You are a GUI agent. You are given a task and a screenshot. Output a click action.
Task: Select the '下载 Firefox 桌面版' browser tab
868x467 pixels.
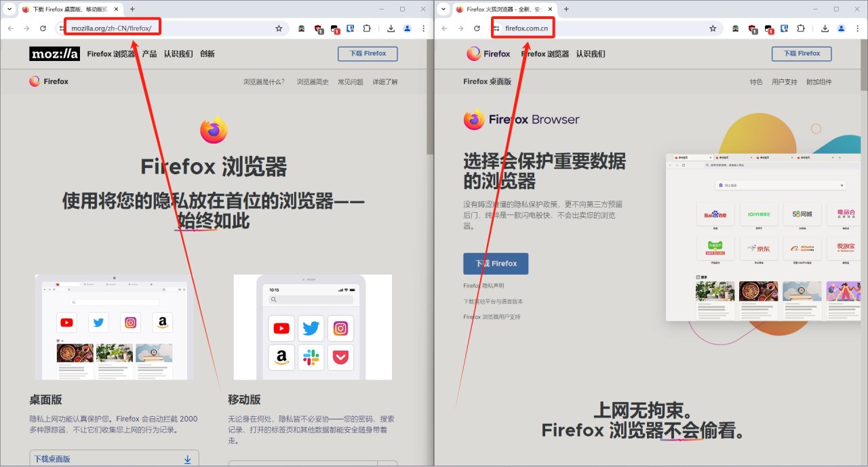pos(71,9)
